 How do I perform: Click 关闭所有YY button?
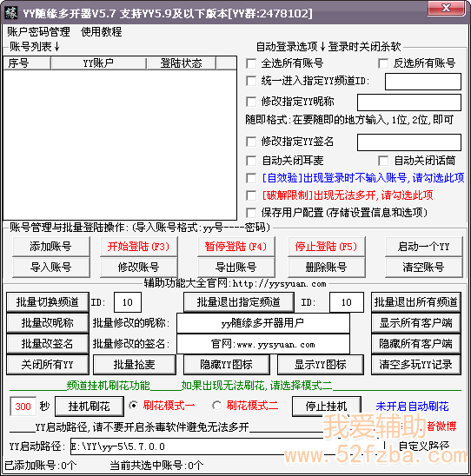(x=48, y=365)
